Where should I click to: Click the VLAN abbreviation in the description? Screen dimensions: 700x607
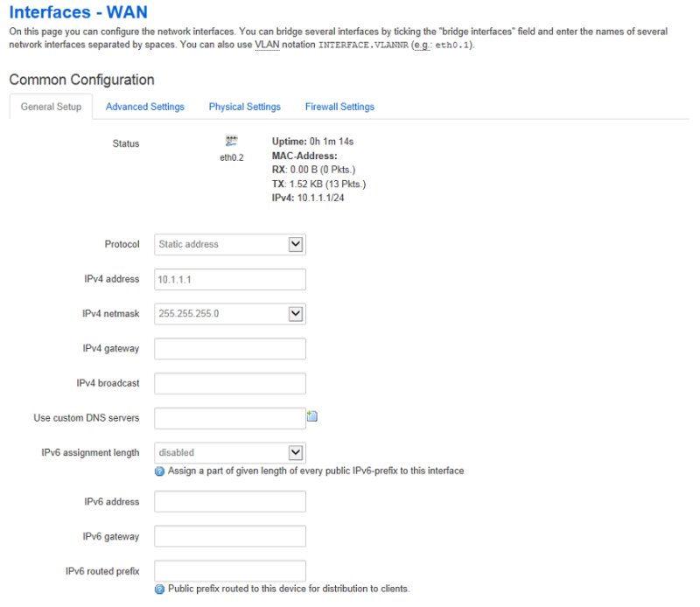tap(266, 44)
